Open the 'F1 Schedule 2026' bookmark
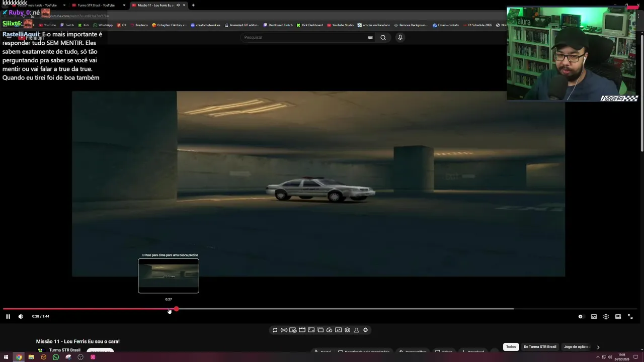This screenshot has width=644, height=362. click(x=477, y=25)
